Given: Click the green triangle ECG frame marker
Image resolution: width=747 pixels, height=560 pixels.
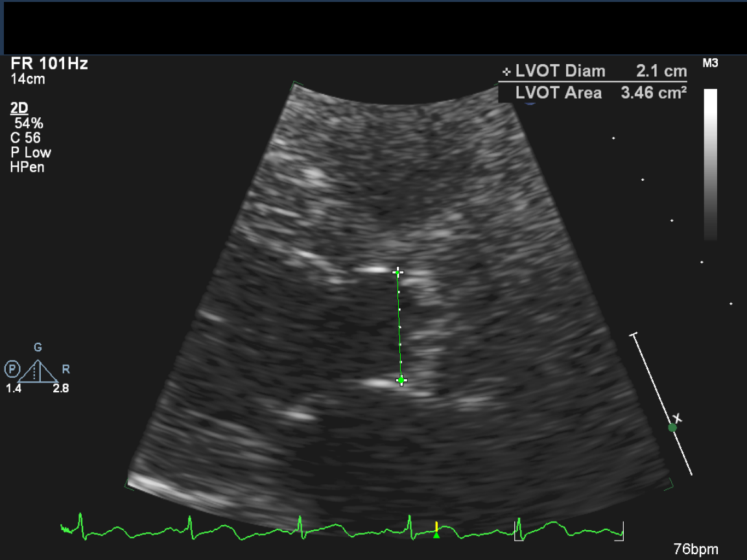Looking at the screenshot, I should (436, 535).
